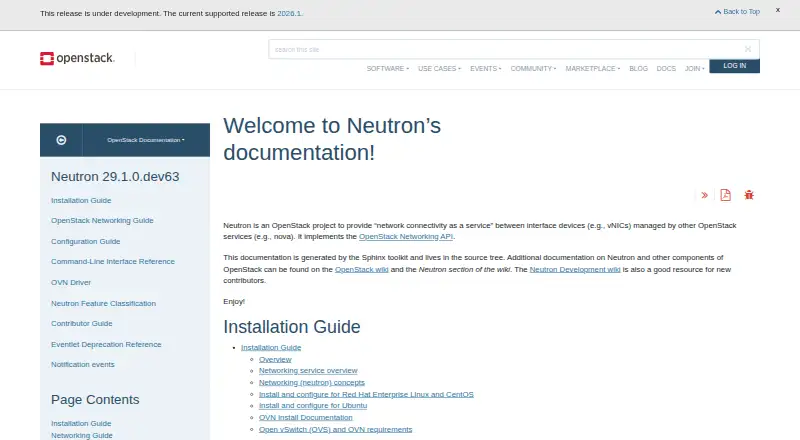Open sidebar Installation Guide under Neutron 29.1.0.dev63

81,201
